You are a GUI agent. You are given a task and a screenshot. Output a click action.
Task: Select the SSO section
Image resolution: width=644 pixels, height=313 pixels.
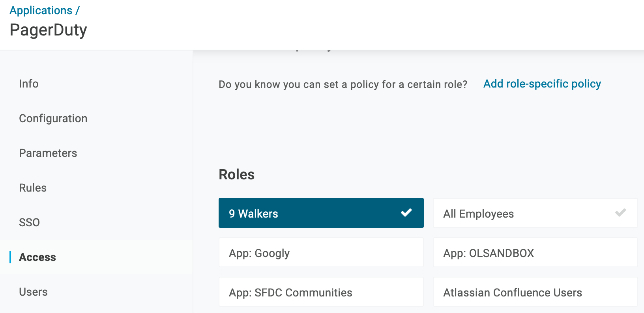[x=30, y=222]
